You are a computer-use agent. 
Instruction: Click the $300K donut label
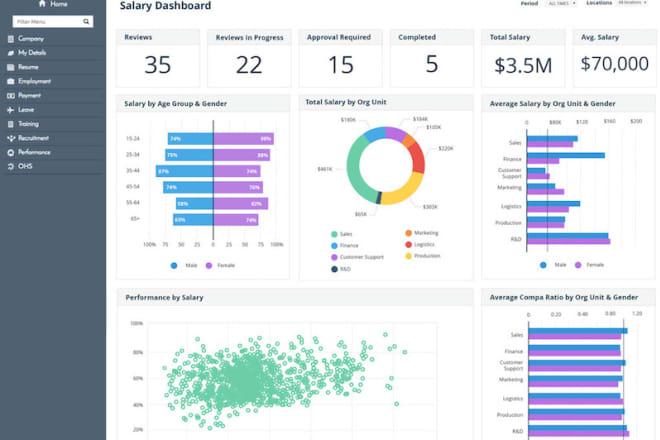[x=430, y=207]
